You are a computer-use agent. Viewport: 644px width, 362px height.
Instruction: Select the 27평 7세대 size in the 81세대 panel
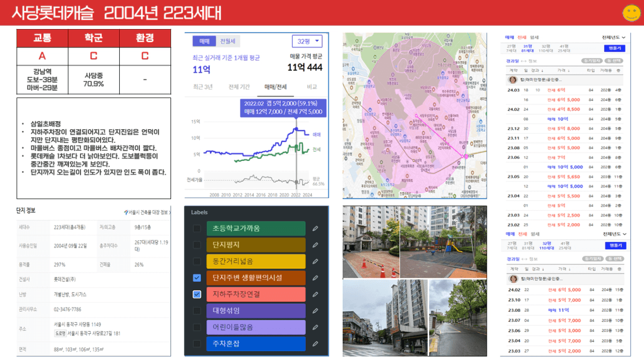(511, 49)
